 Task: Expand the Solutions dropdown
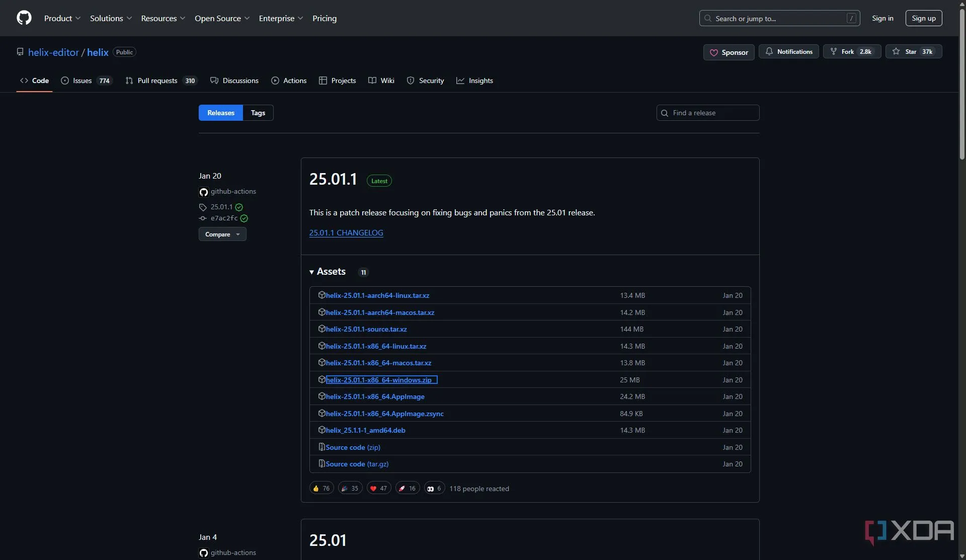point(111,18)
